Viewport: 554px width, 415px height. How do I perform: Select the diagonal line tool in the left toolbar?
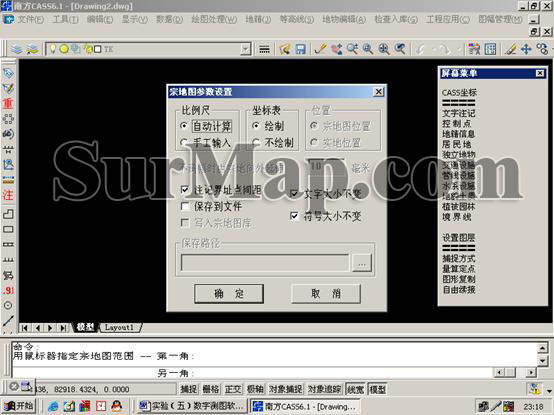(x=8, y=321)
